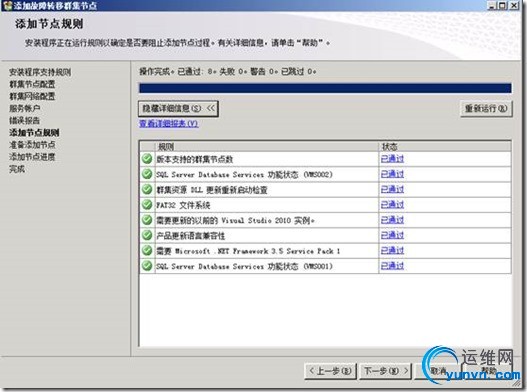Click green check icon for Visual Studio 2010 row
Image resolution: width=527 pixels, height=392 pixels.
coord(147,220)
